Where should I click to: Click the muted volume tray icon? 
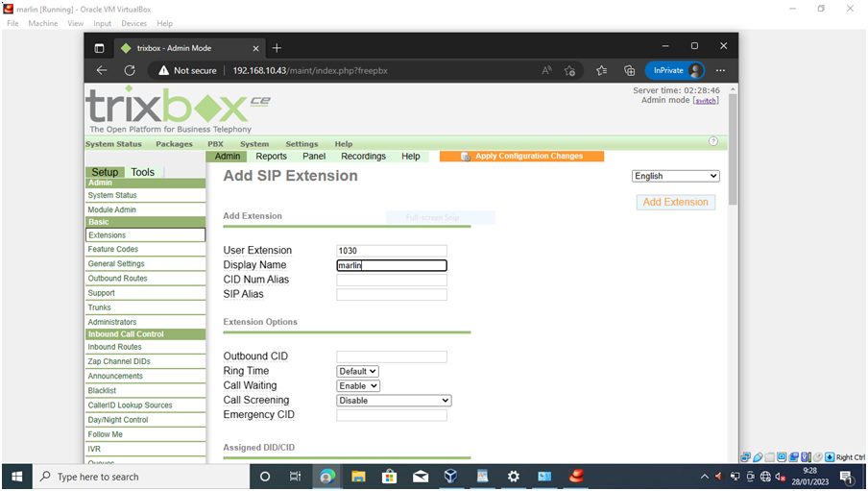click(781, 477)
